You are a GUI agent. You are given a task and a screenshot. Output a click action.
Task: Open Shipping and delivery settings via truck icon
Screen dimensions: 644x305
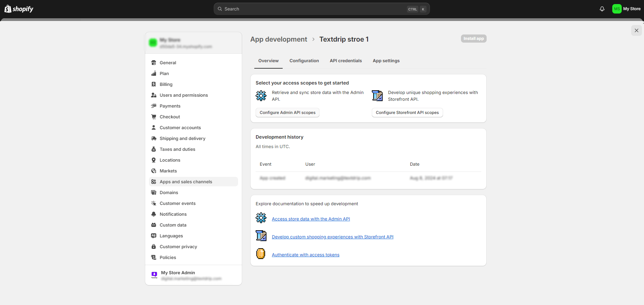pyautogui.click(x=154, y=138)
